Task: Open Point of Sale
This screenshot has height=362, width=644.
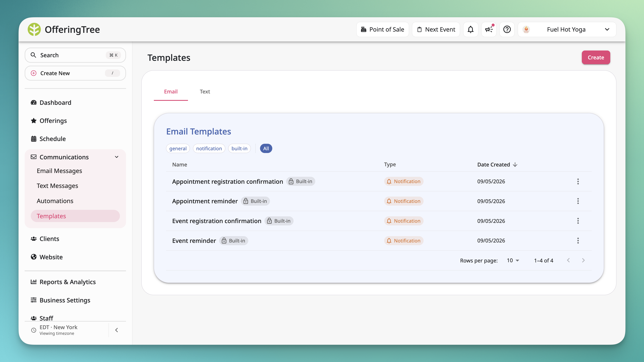Action: pyautogui.click(x=382, y=29)
